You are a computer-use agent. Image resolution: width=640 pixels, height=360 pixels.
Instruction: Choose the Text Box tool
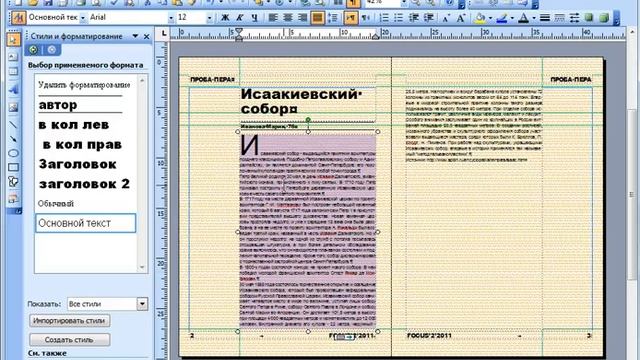click(13, 56)
